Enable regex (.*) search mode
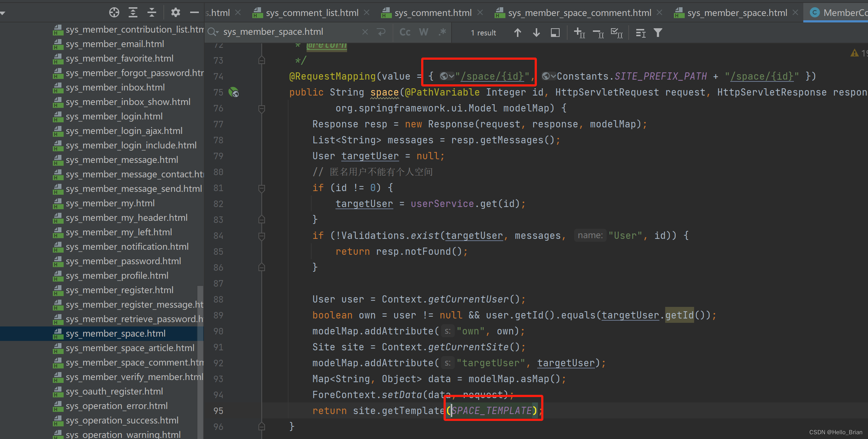868x439 pixels. [x=442, y=32]
